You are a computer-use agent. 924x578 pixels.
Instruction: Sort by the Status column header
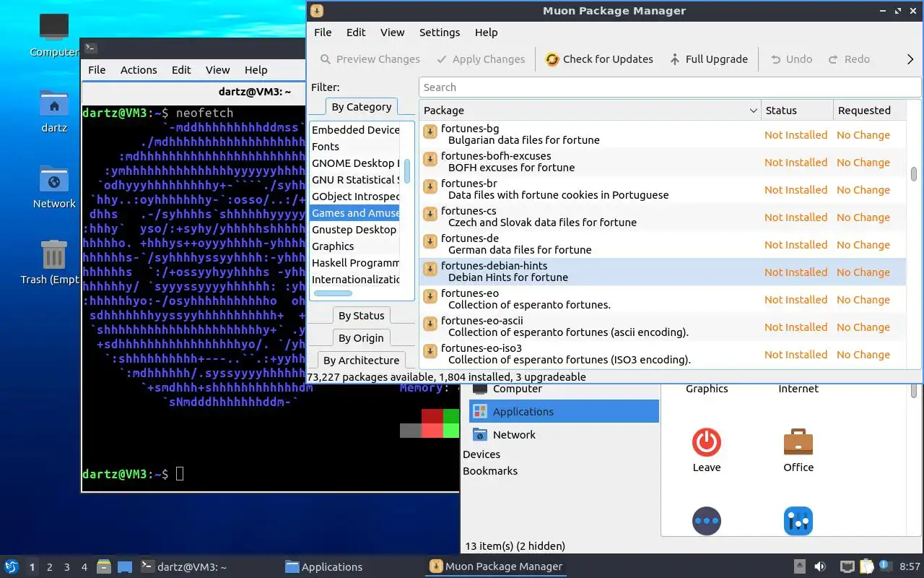click(797, 111)
